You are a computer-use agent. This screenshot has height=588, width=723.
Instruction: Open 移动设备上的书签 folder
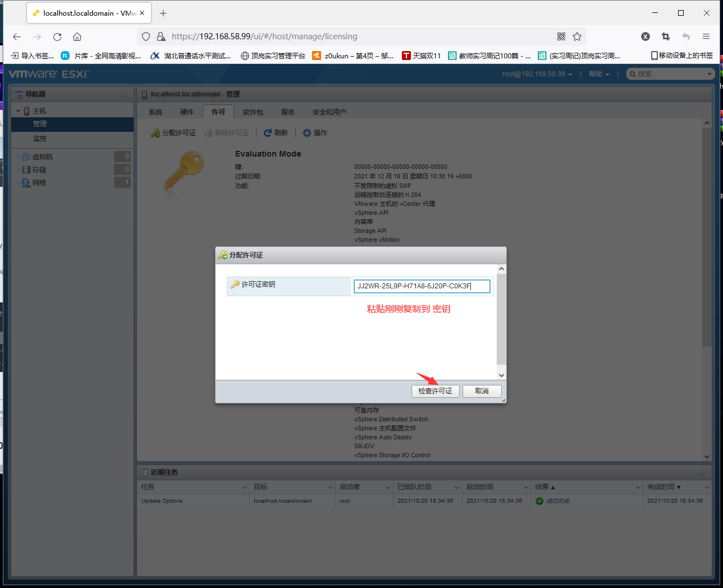tap(682, 56)
